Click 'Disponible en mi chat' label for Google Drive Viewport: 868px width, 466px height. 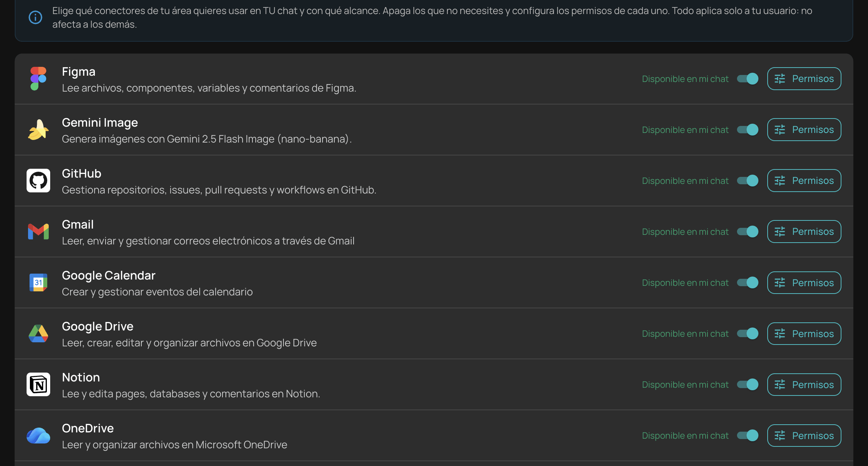[x=685, y=333]
